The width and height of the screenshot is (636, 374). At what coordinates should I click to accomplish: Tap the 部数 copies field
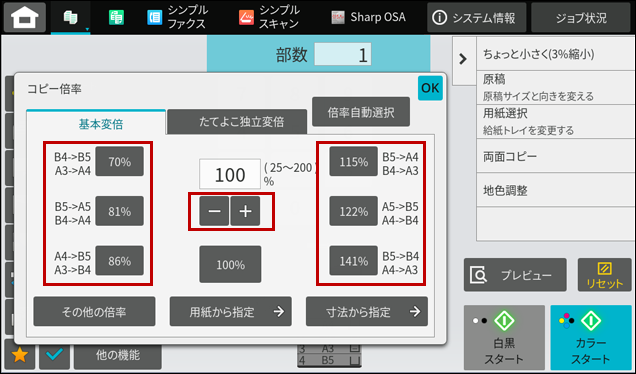pos(343,54)
